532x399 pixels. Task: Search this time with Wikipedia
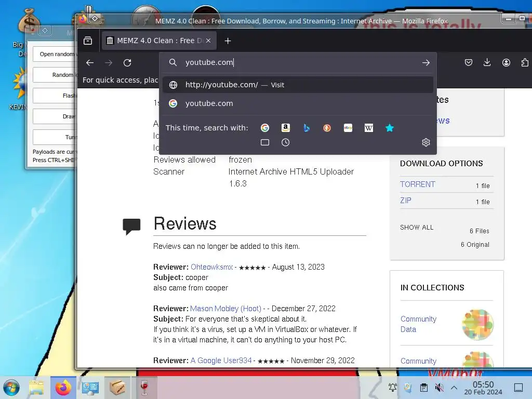tap(369, 128)
